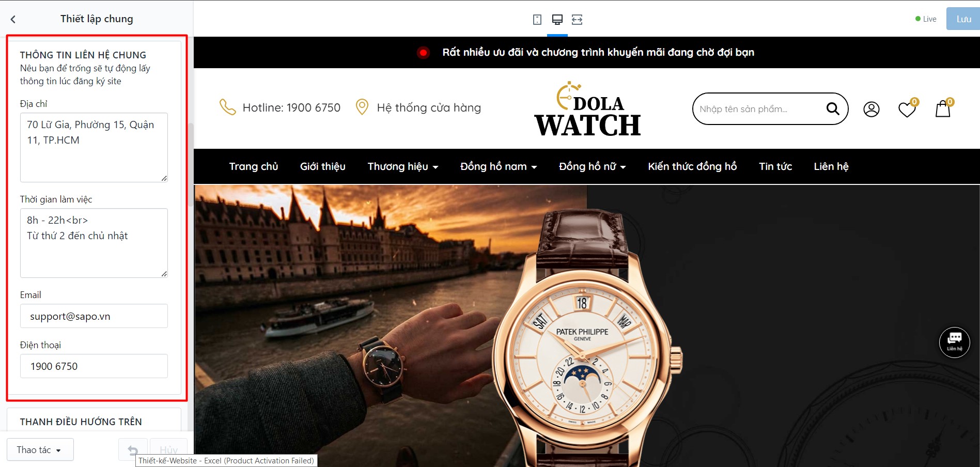Click the promotion announcement banner text
The height and width of the screenshot is (467, 980).
pyautogui.click(x=598, y=52)
